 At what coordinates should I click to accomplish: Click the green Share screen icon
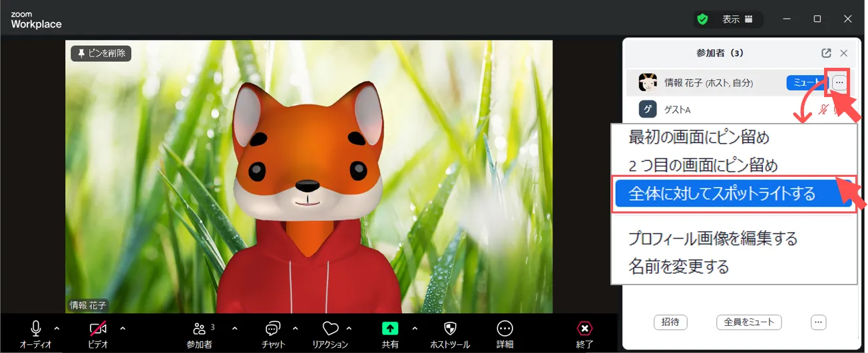tap(390, 328)
